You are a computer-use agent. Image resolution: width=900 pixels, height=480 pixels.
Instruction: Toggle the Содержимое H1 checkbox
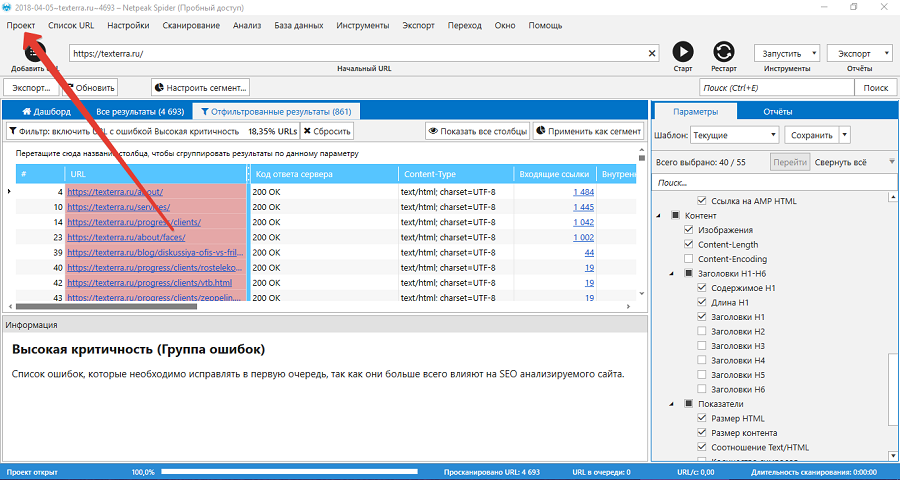point(701,288)
